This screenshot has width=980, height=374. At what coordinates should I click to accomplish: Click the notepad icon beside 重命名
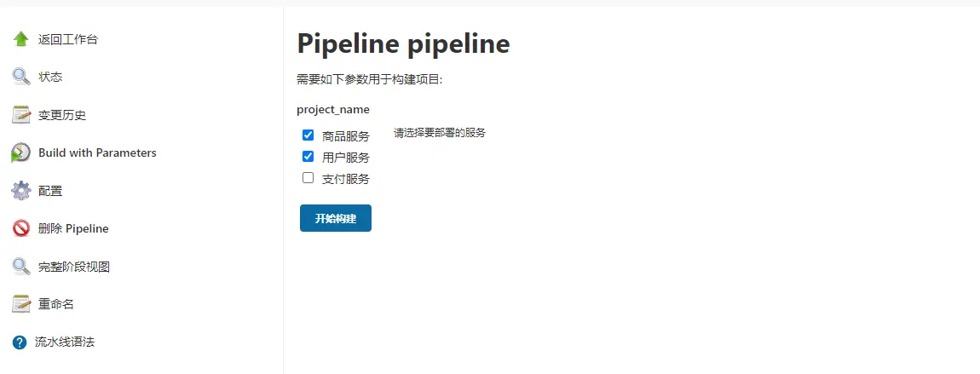[x=20, y=304]
